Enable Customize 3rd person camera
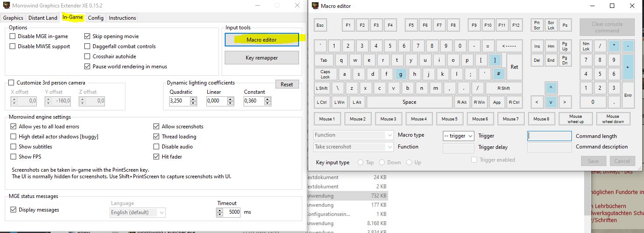The image size is (644, 233). point(12,83)
